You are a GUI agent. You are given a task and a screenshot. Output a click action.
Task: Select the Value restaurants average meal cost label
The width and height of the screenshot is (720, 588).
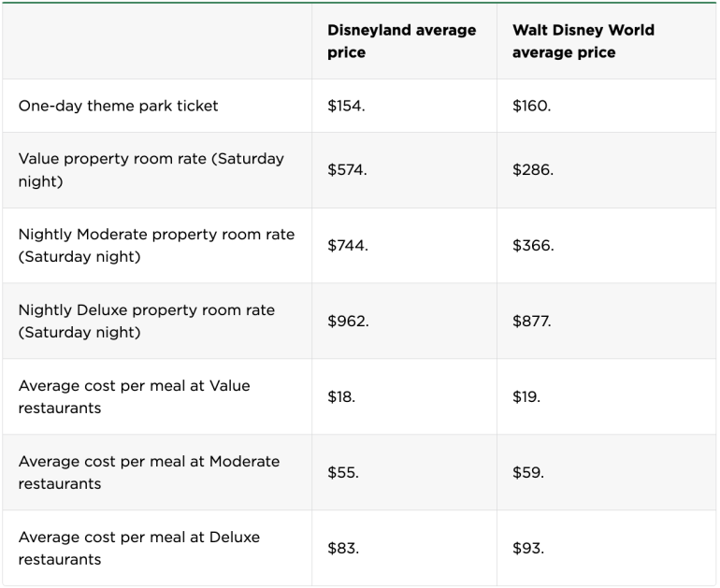pos(134,397)
